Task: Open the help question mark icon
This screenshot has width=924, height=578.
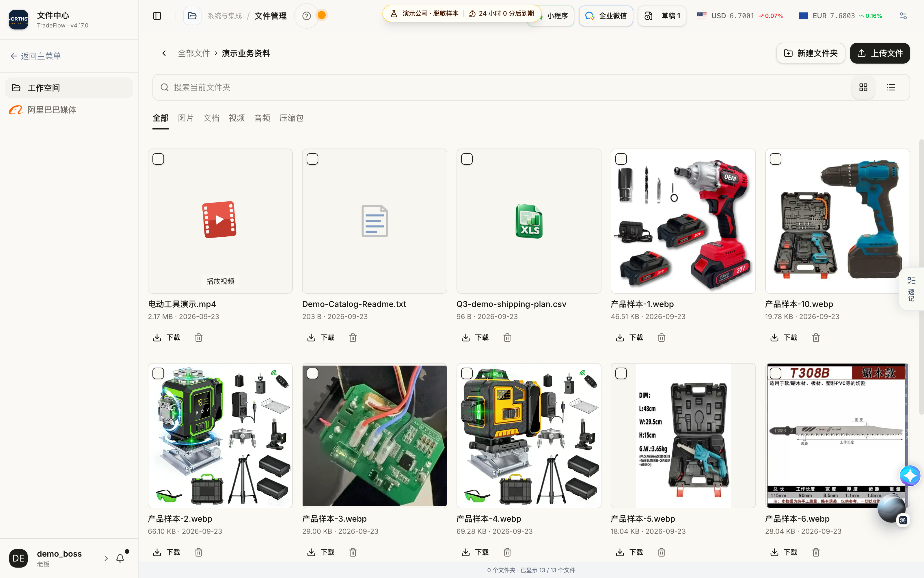Action: (306, 16)
